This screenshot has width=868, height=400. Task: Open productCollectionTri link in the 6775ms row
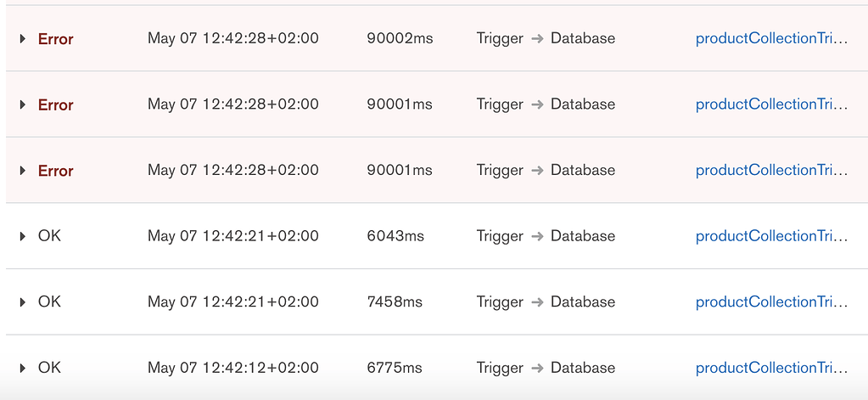point(771,368)
